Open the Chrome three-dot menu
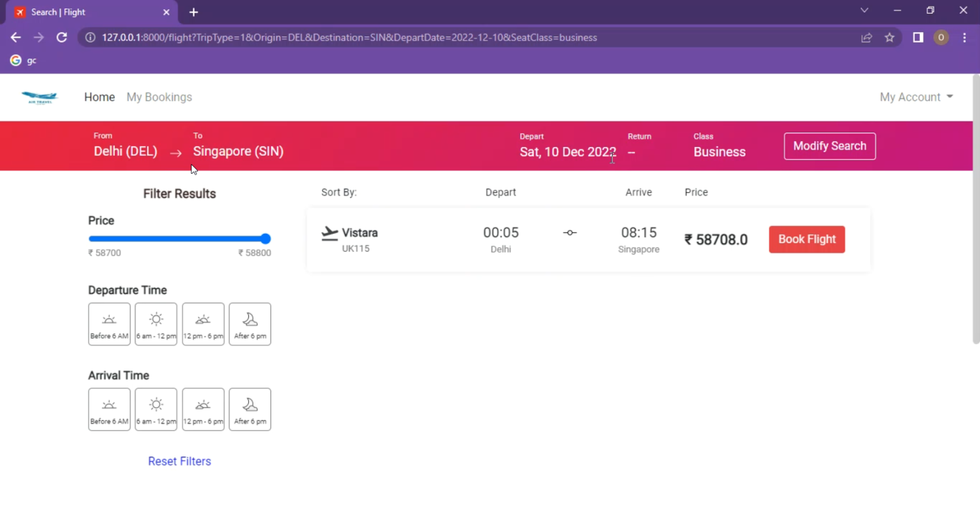 pyautogui.click(x=964, y=37)
